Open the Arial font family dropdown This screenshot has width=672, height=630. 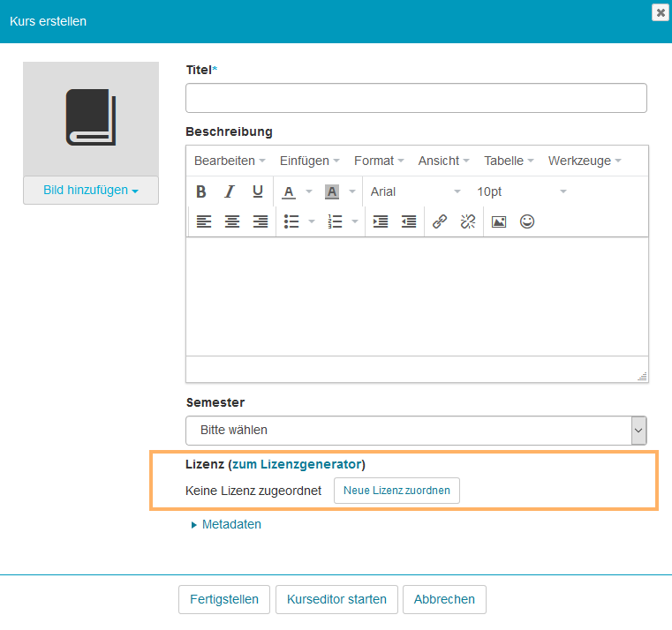[415, 191]
